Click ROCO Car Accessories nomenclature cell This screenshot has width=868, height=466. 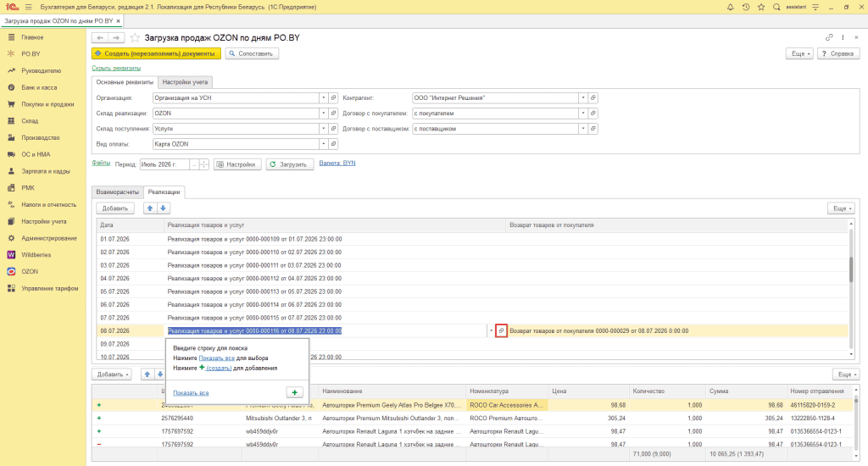507,405
